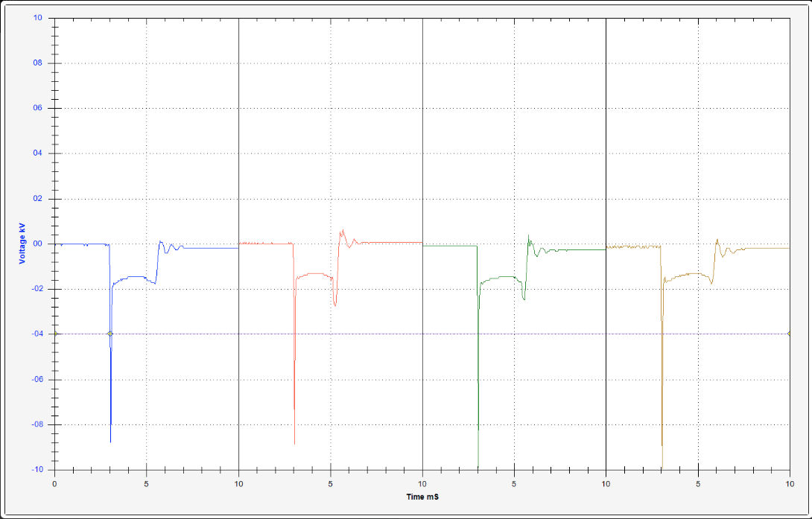Viewport: 812px width, 519px height.
Task: Click the yellow cursor handle at the right edge
Action: [788, 334]
